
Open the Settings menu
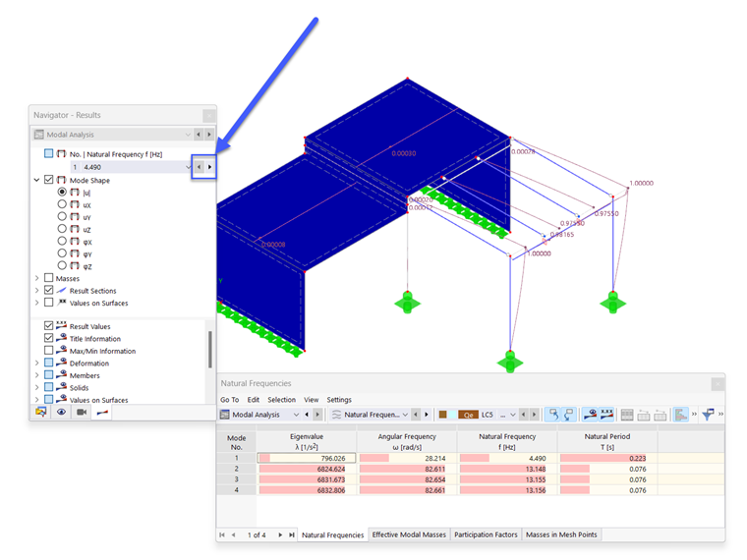[339, 400]
